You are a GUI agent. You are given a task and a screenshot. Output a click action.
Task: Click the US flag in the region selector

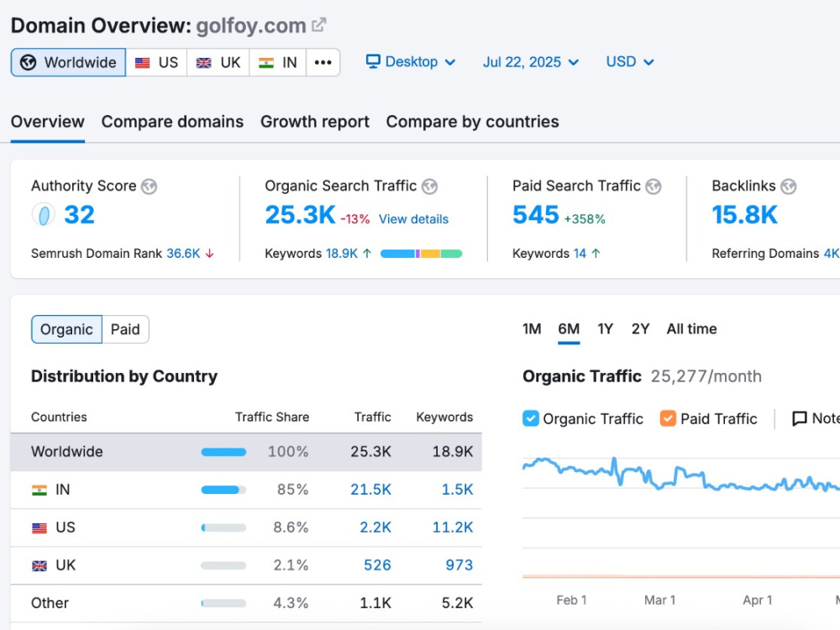(x=143, y=63)
